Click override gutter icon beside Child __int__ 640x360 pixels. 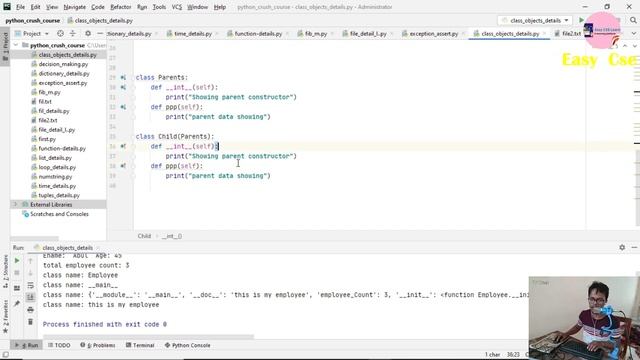tap(123, 146)
